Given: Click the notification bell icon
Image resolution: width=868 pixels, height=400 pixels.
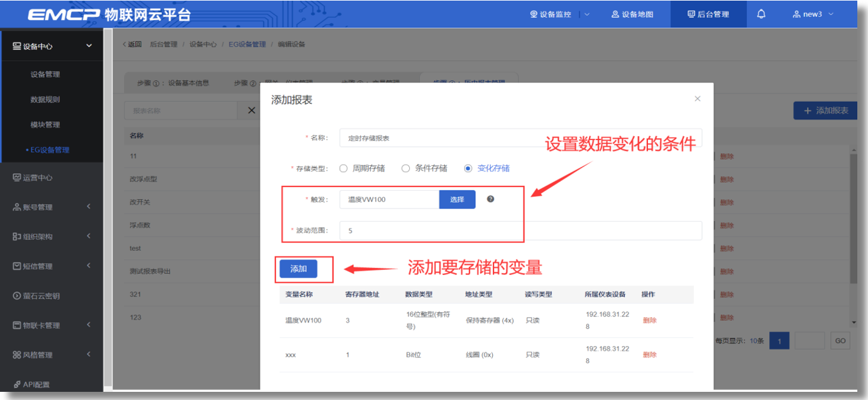Looking at the screenshot, I should 761,14.
